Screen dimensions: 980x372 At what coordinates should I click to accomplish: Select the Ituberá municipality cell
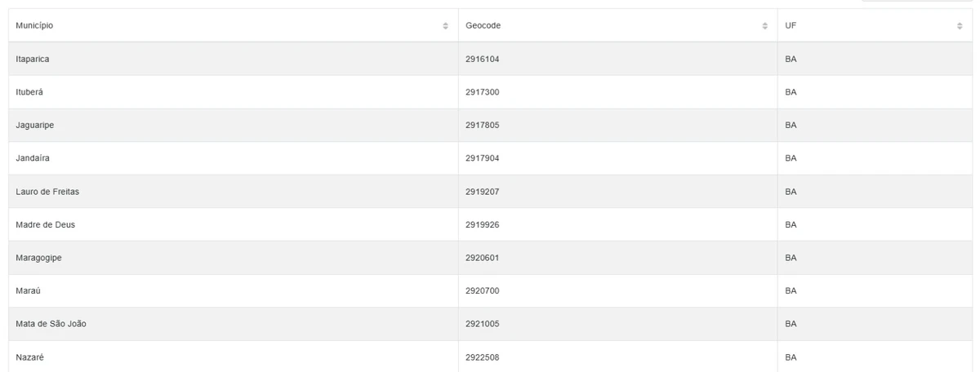234,92
